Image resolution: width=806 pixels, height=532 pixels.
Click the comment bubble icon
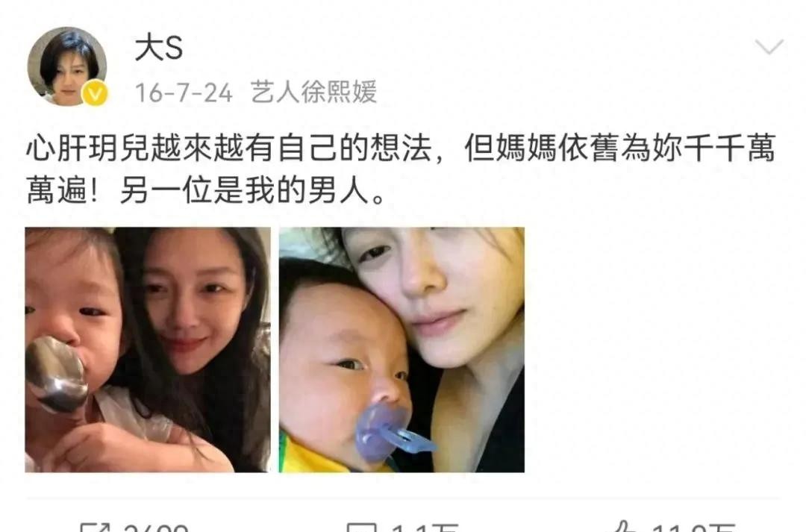pyautogui.click(x=361, y=527)
